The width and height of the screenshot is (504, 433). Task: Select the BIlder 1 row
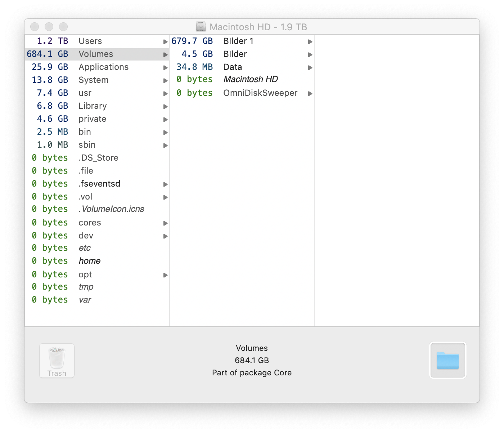point(242,41)
